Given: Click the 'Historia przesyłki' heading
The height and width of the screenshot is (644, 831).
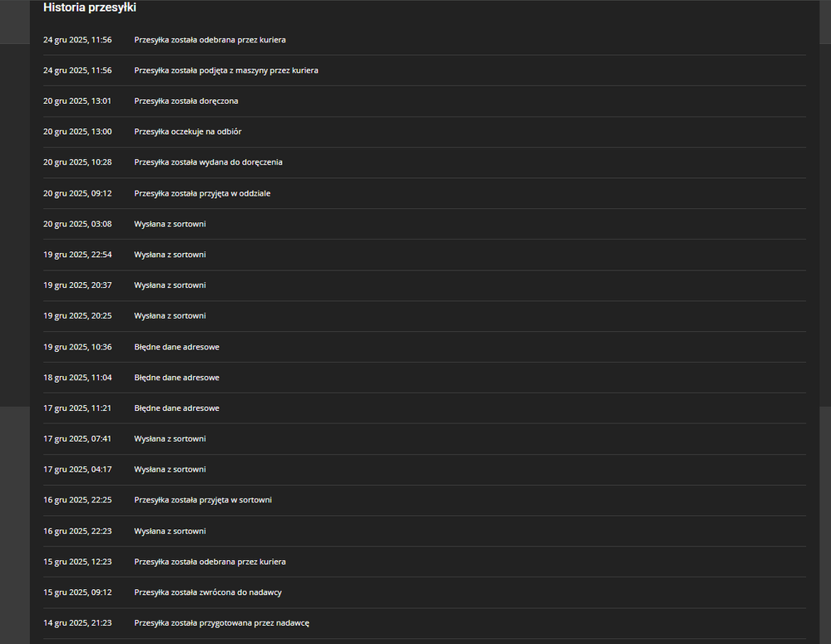Looking at the screenshot, I should pyautogui.click(x=90, y=8).
